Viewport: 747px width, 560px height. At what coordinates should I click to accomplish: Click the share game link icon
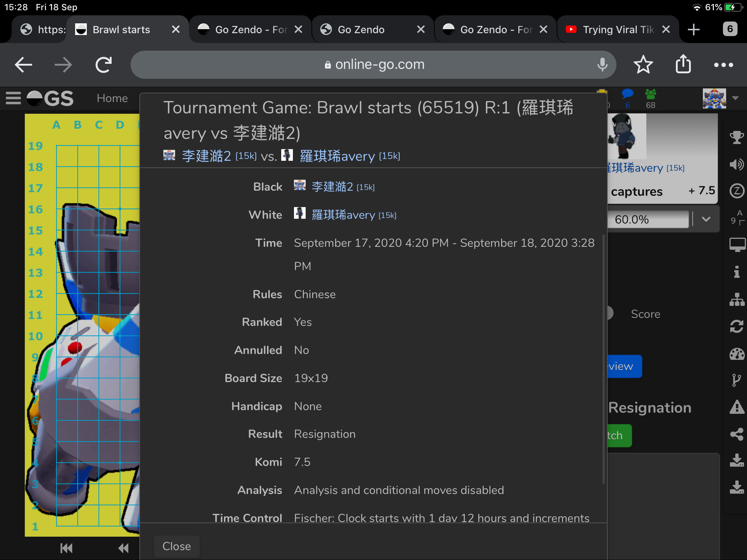click(x=736, y=434)
